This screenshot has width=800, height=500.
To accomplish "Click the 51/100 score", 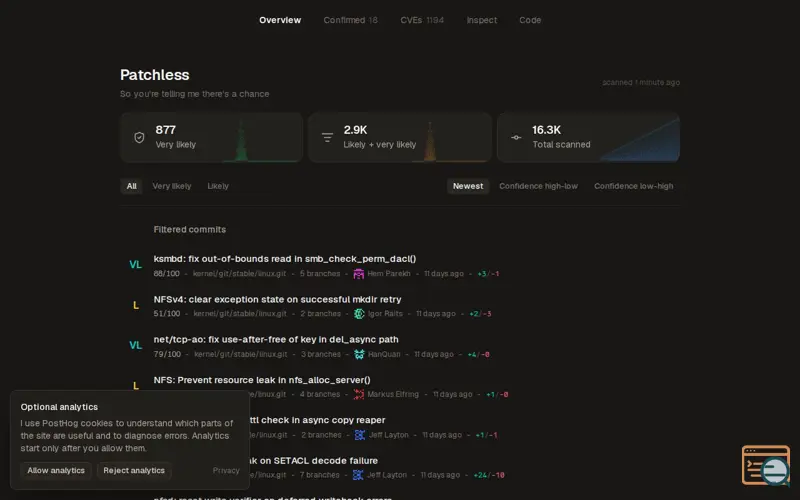I will [167, 314].
